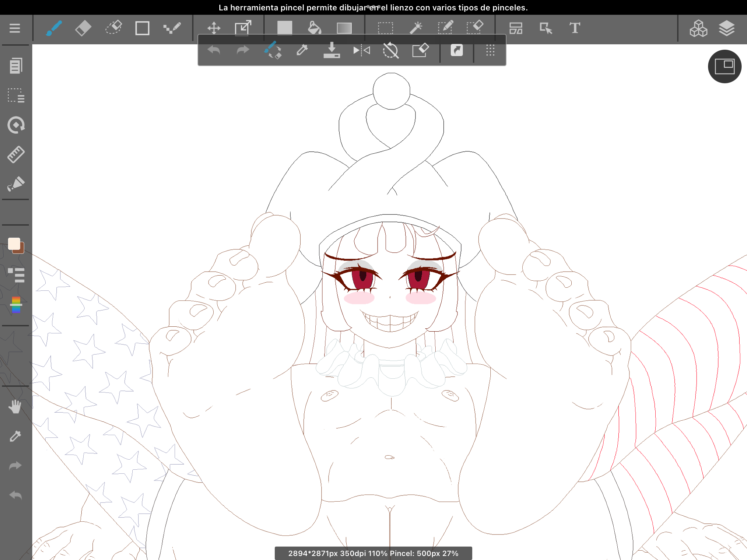The width and height of the screenshot is (747, 560).
Task: Select the Move layer tool
Action: (x=214, y=28)
